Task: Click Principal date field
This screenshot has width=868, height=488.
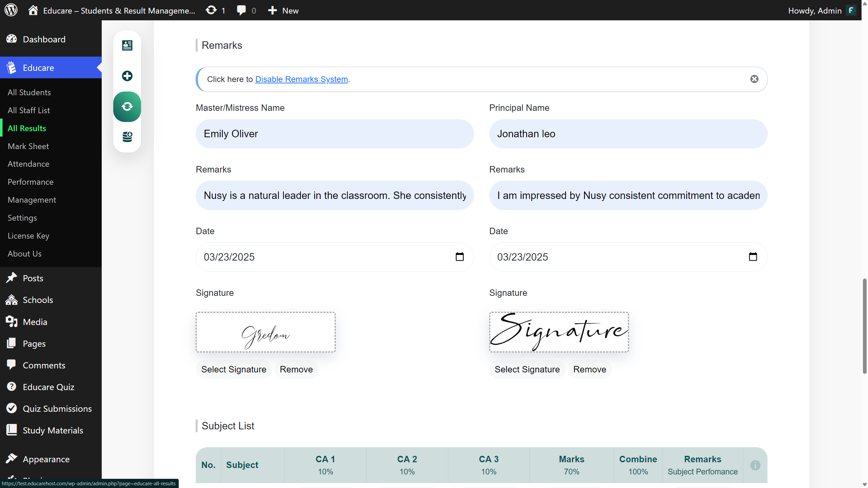Action: [628, 257]
